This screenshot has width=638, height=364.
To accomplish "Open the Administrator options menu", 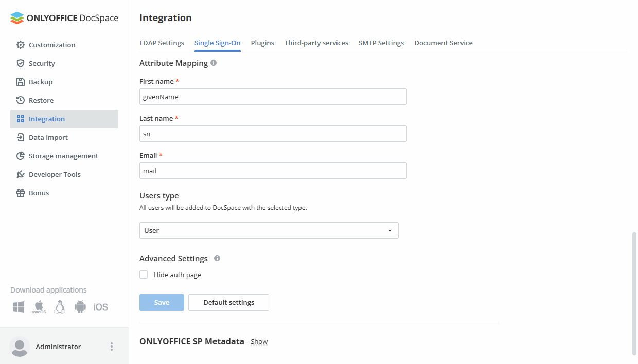I will click(x=111, y=347).
